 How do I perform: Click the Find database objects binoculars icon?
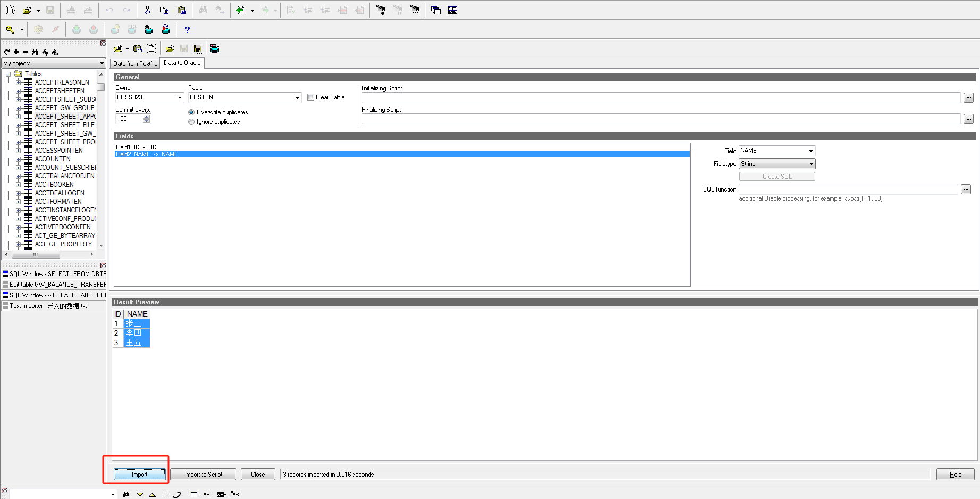(x=149, y=29)
